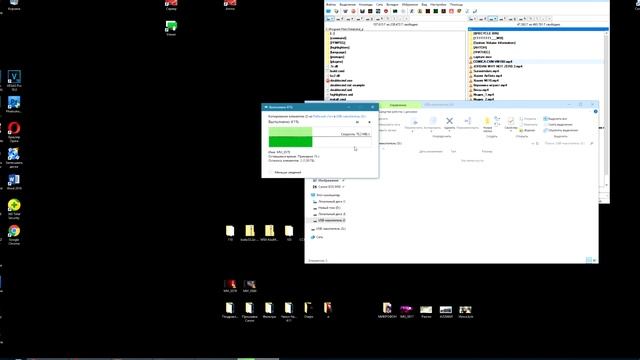Cancel the file copy with the X button

(x=369, y=122)
